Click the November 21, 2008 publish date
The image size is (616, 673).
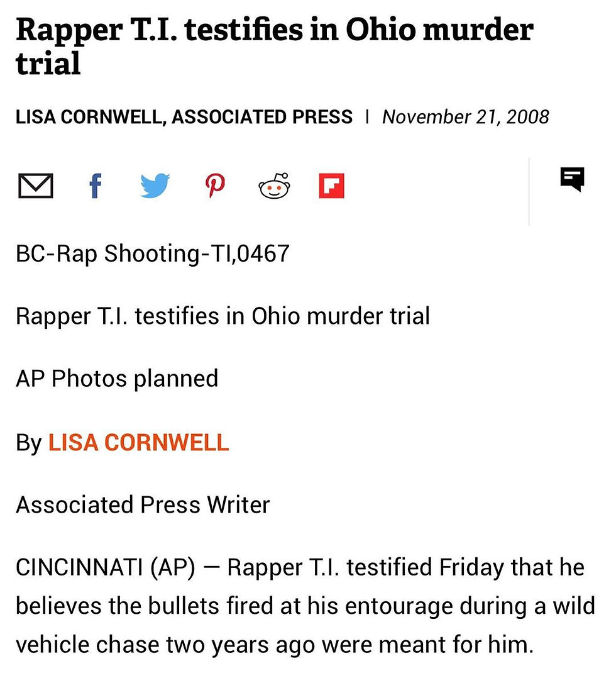[x=465, y=117]
